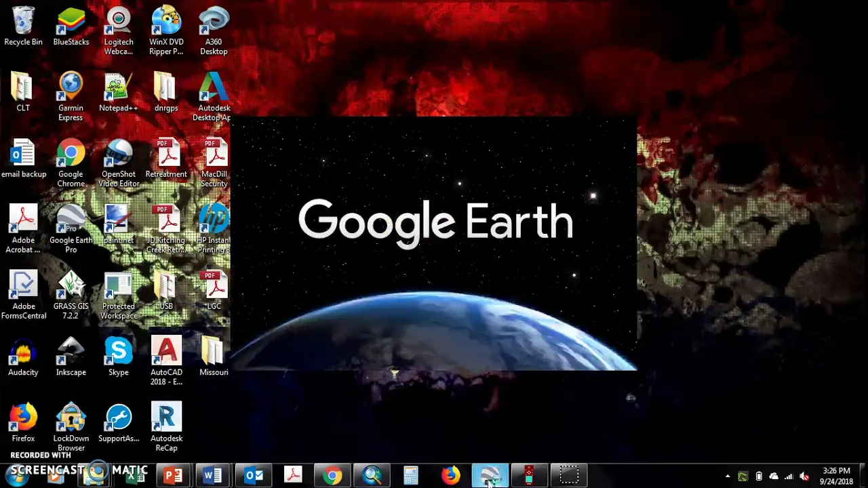This screenshot has width=868, height=488.
Task: Launch Skype from the desktop
Action: pos(119,357)
